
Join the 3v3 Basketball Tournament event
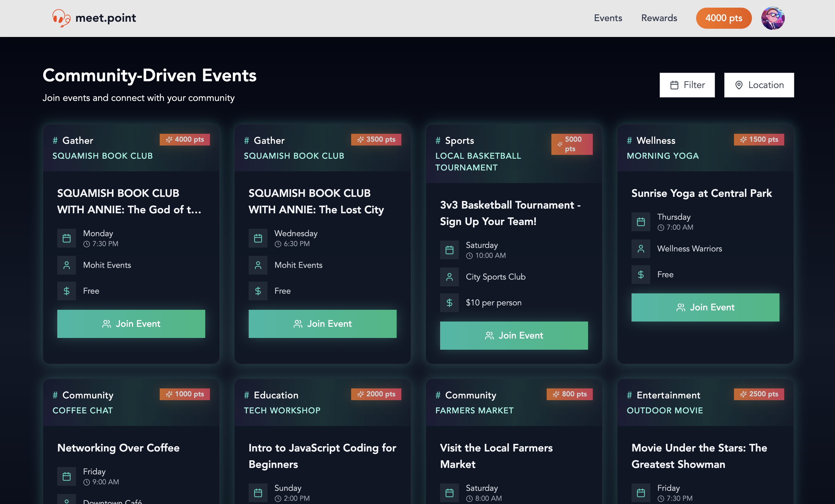(x=514, y=335)
